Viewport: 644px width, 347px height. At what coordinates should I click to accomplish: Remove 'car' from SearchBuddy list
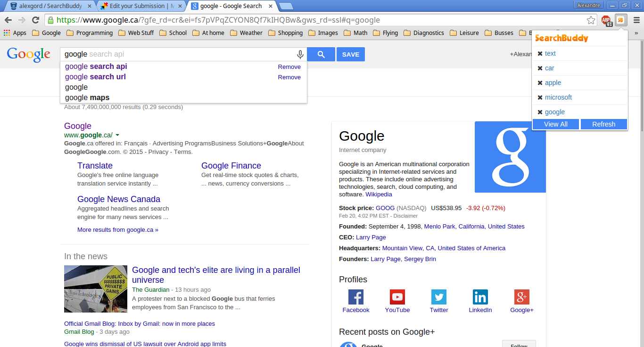point(540,68)
